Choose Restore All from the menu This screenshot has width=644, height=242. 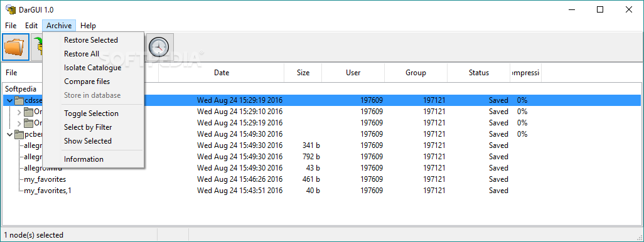[x=94, y=54]
